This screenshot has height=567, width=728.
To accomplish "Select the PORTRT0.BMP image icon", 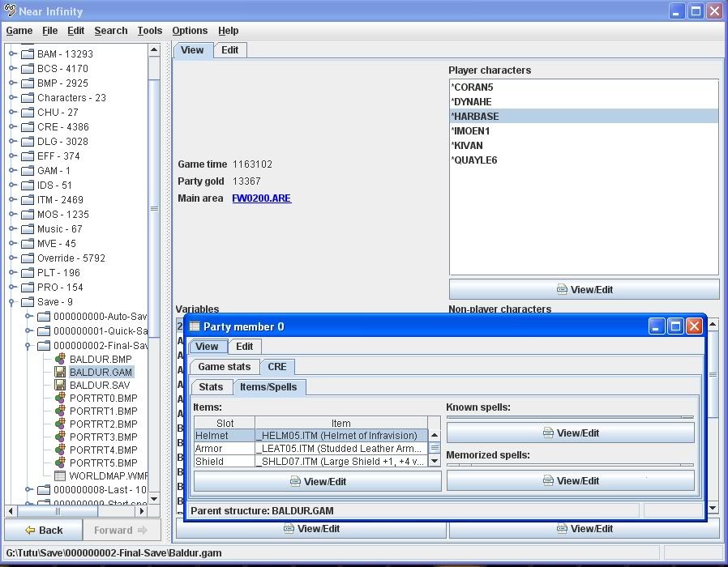I will tap(60, 398).
